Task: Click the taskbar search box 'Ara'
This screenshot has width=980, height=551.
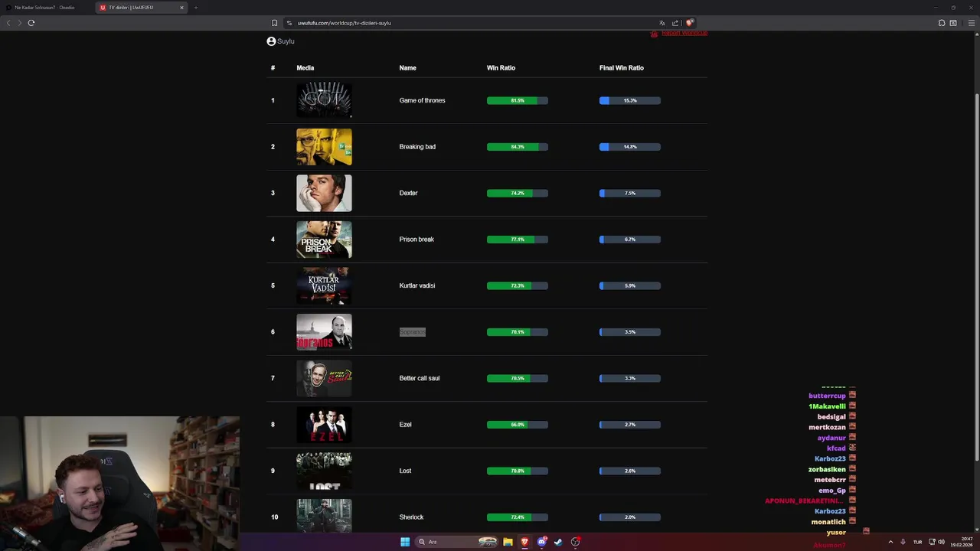Action: click(x=456, y=542)
